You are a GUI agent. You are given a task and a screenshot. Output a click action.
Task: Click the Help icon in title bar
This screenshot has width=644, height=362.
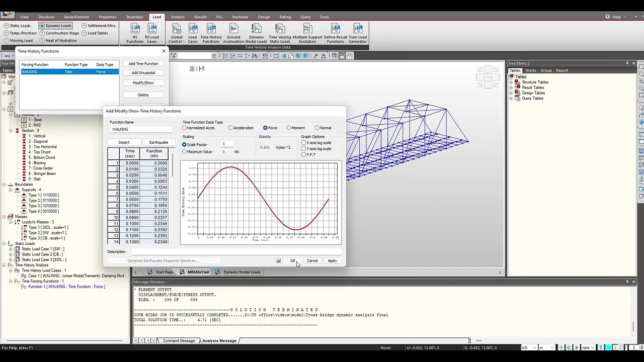click(x=607, y=17)
